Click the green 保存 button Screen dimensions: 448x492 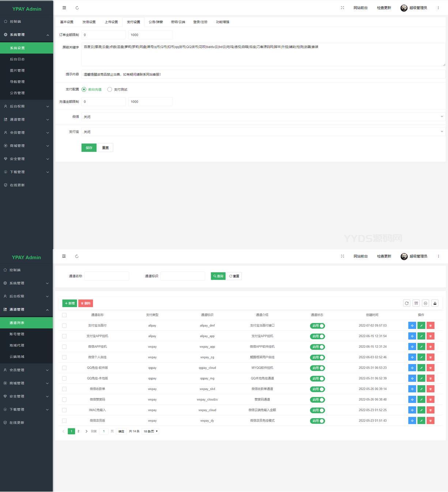pos(89,148)
